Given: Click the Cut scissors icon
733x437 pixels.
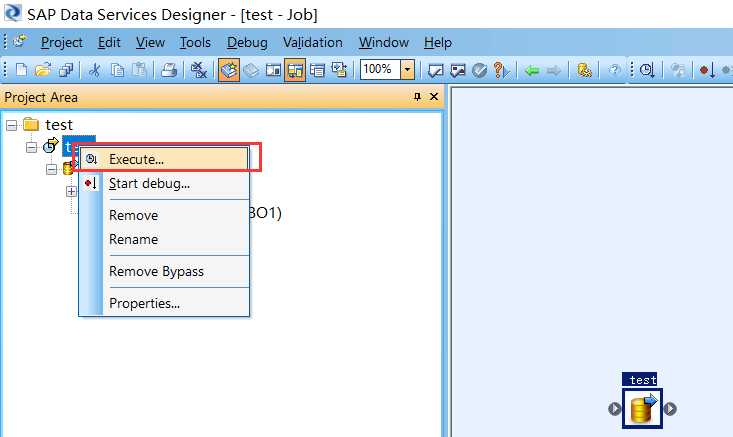Looking at the screenshot, I should tap(94, 70).
